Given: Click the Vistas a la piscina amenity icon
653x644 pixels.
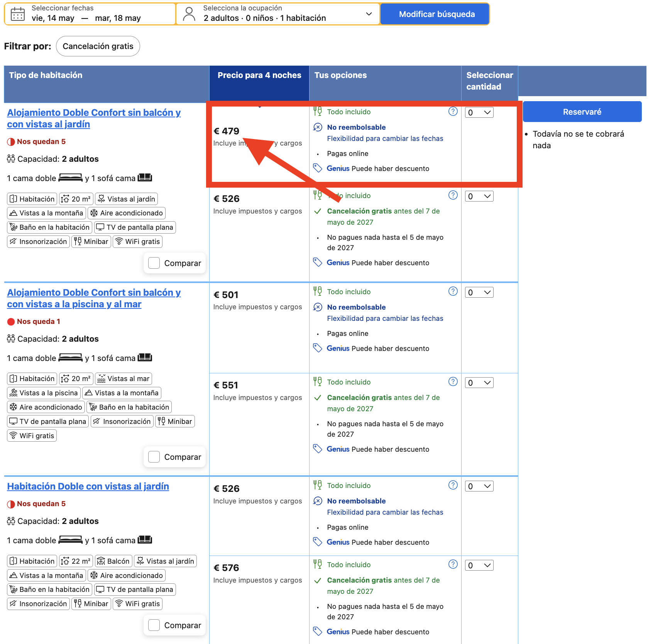Looking at the screenshot, I should point(14,393).
